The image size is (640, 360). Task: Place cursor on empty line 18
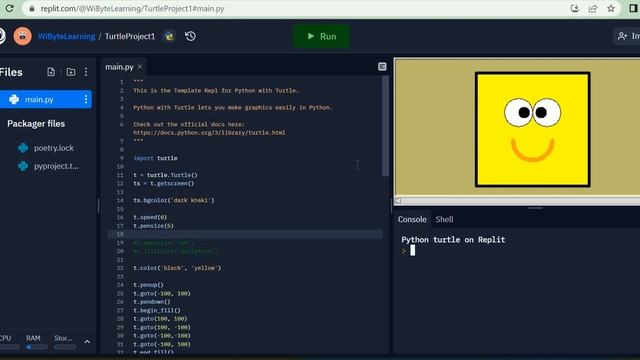pos(245,234)
